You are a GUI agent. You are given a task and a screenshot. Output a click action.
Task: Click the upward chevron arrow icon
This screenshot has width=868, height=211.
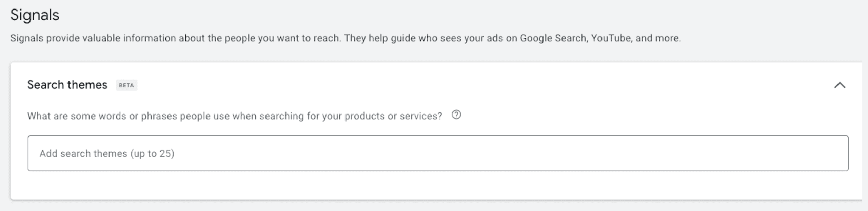tap(840, 85)
